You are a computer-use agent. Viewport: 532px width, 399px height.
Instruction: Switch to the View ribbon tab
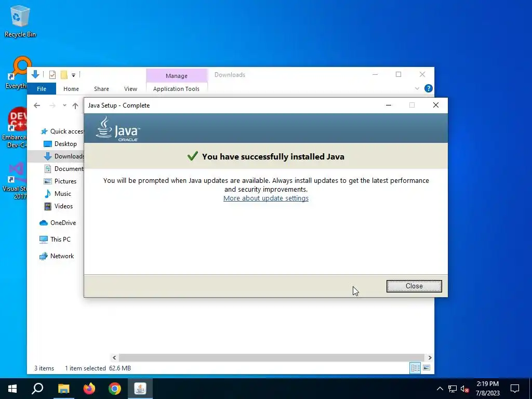[x=130, y=89]
